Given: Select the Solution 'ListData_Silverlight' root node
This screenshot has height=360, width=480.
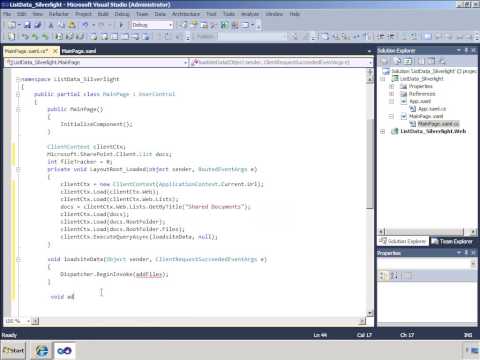Looking at the screenshot, I should point(434,71).
